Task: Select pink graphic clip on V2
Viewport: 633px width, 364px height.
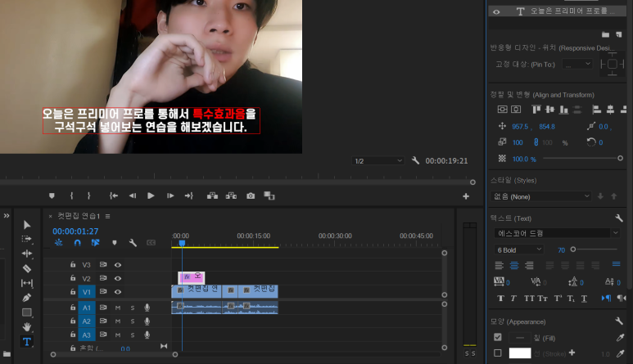Action: click(x=192, y=277)
